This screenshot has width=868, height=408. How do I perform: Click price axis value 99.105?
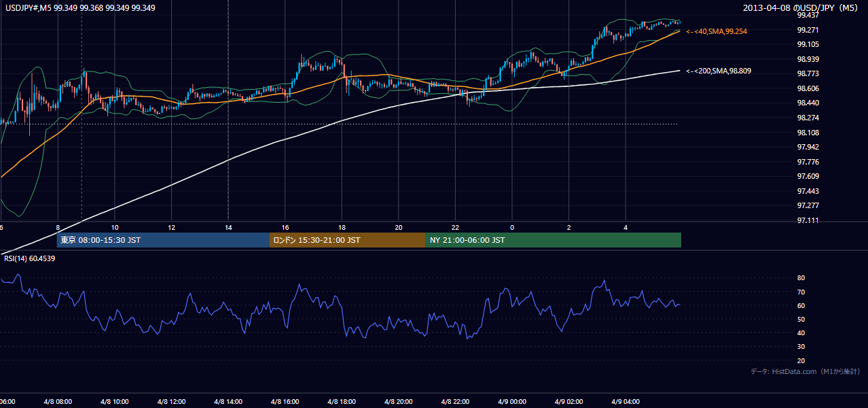click(x=808, y=44)
